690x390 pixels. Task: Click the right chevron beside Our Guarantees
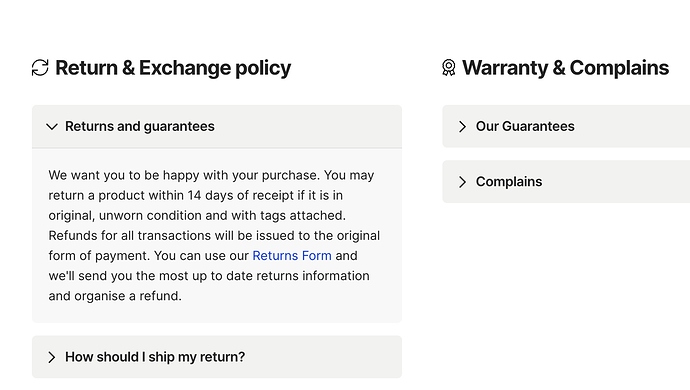(462, 127)
